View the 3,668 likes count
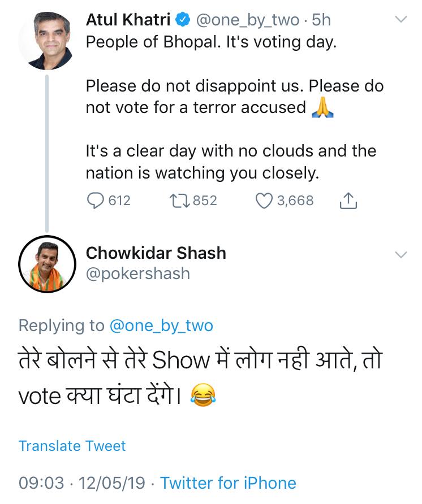 pyautogui.click(x=295, y=201)
